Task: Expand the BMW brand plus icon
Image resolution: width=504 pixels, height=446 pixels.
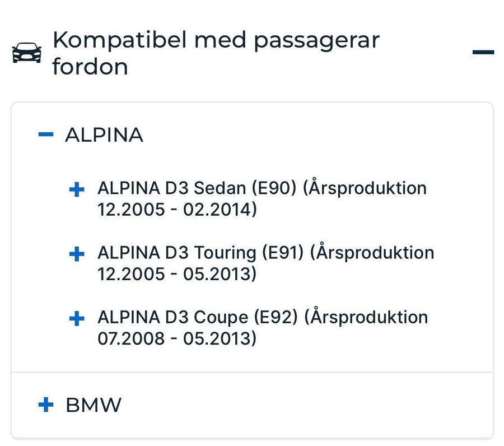Action: coord(46,405)
